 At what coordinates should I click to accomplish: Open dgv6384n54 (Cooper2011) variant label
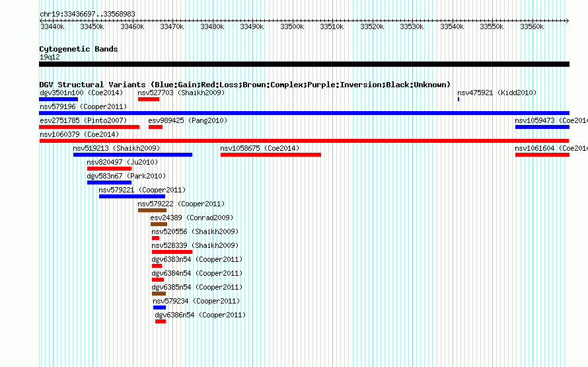(x=198, y=273)
